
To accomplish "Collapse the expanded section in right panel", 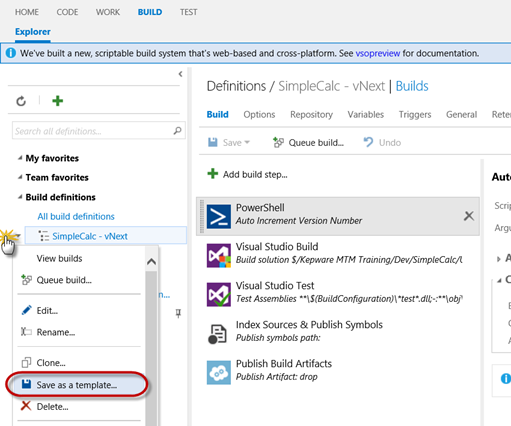I will click(x=499, y=280).
